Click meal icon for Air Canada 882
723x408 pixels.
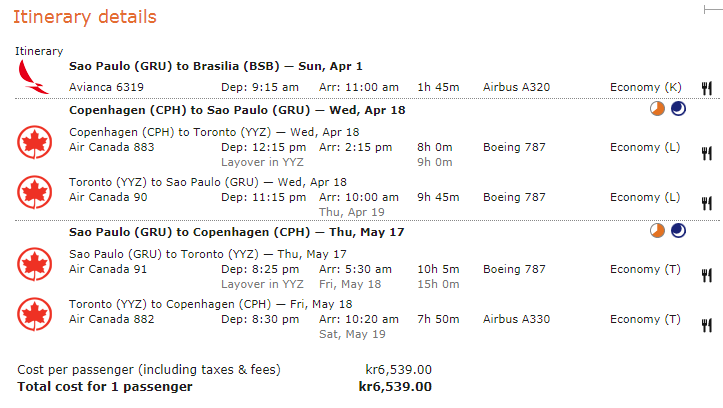point(707,325)
